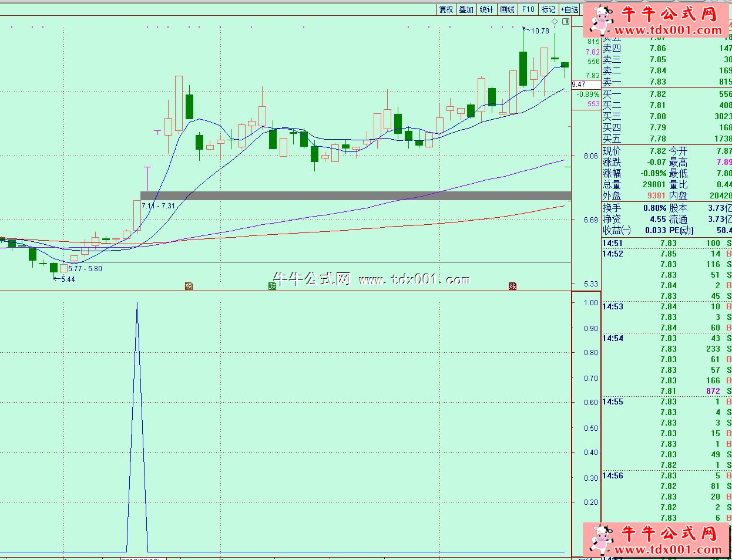Click the 量比 label

678,184
